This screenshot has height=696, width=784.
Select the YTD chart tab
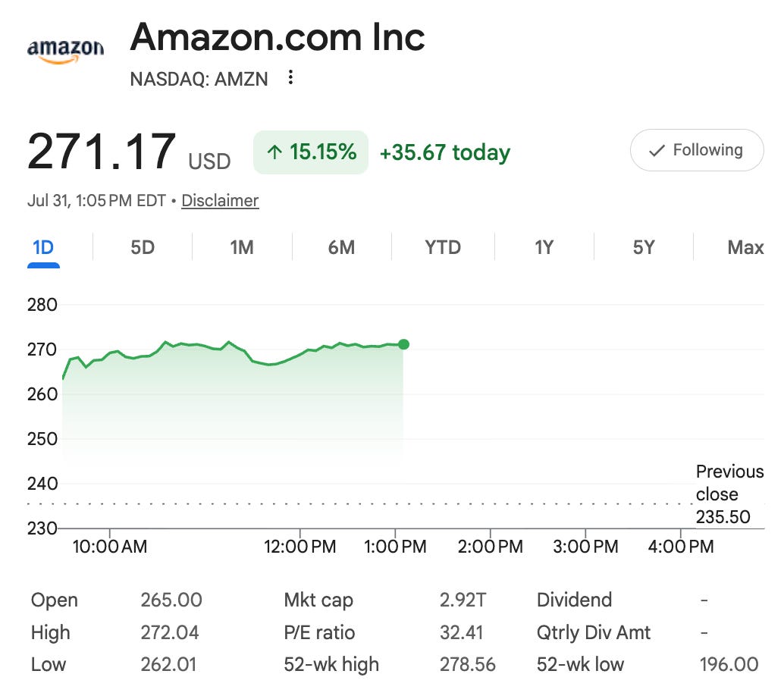443,247
